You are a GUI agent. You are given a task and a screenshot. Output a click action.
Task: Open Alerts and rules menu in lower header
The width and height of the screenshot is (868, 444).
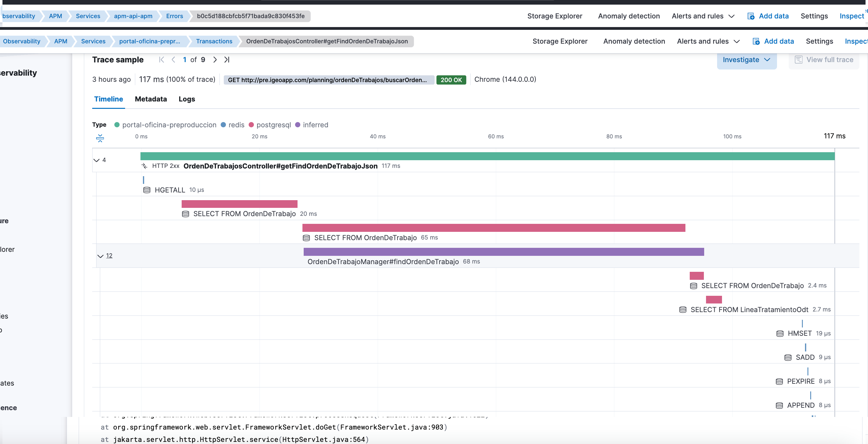(x=708, y=42)
